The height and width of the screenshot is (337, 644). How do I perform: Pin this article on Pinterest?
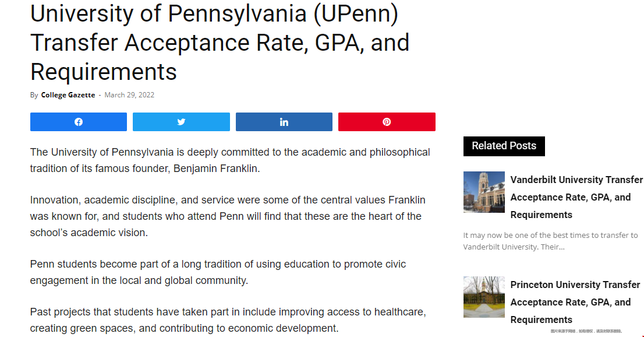(x=387, y=122)
